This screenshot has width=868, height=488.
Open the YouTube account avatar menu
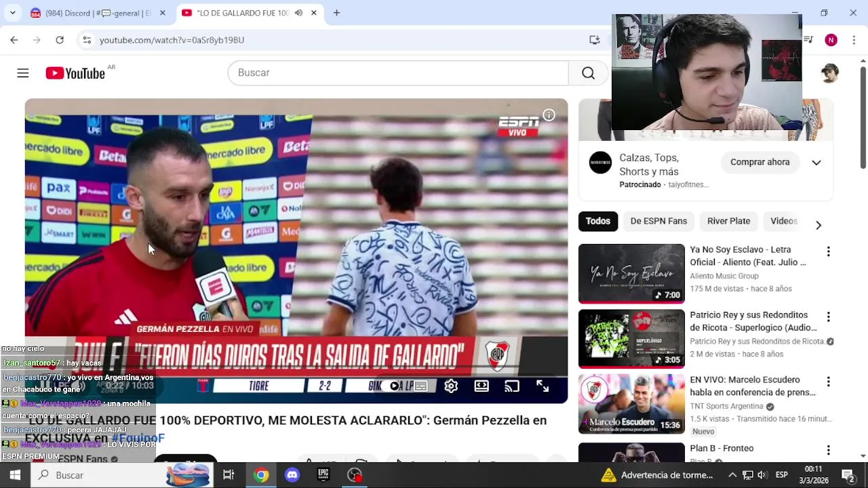[x=830, y=73]
